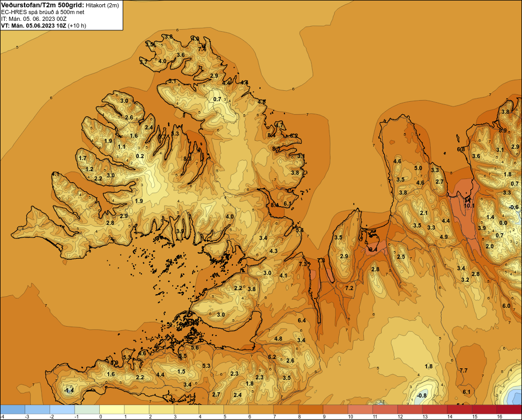Click the 1.5 temperature value
The image size is (522, 420).
[181, 371]
